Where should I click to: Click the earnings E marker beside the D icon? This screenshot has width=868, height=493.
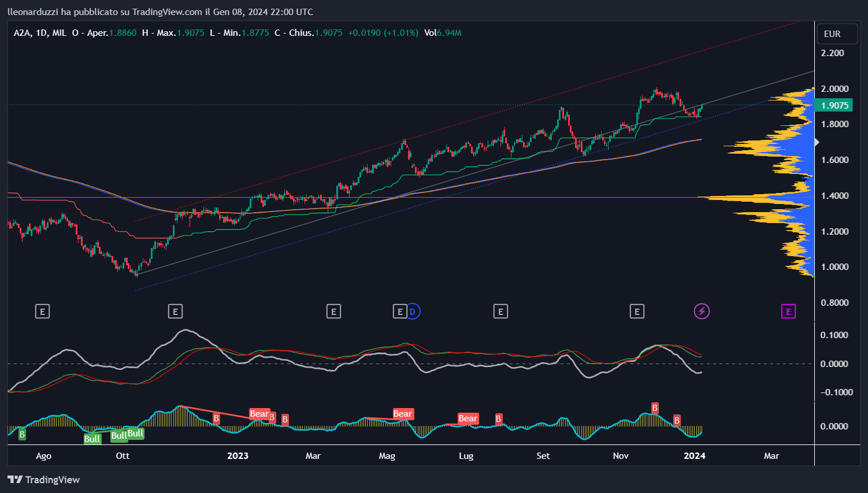(x=400, y=312)
